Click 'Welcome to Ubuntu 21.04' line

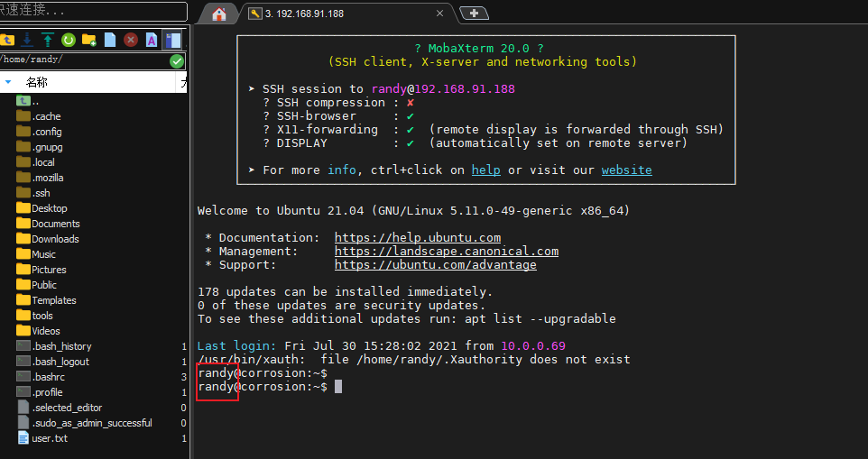[413, 211]
